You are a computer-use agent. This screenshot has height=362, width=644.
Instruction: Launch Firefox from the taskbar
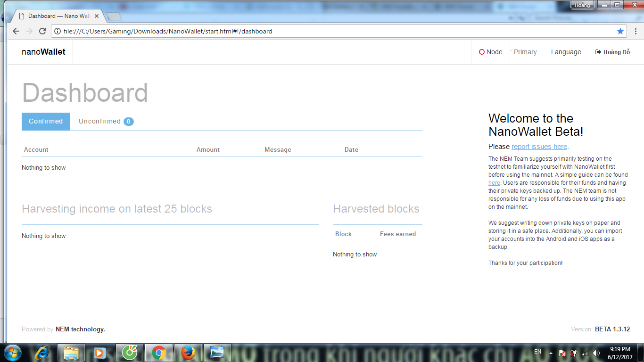coord(188,353)
